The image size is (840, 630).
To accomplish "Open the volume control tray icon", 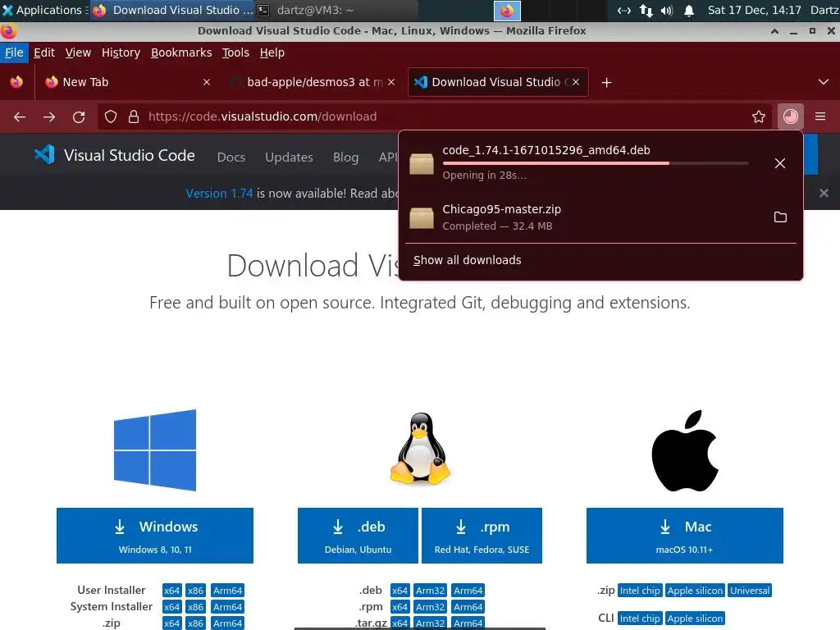I will tap(667, 10).
